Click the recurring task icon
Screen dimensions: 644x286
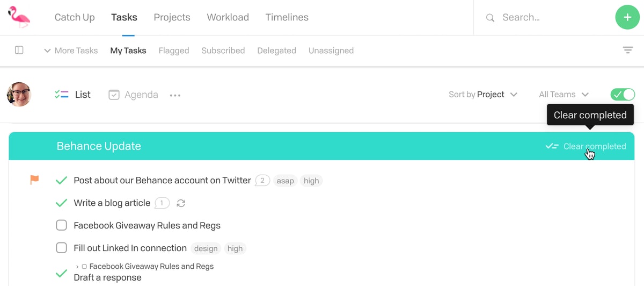pos(181,203)
